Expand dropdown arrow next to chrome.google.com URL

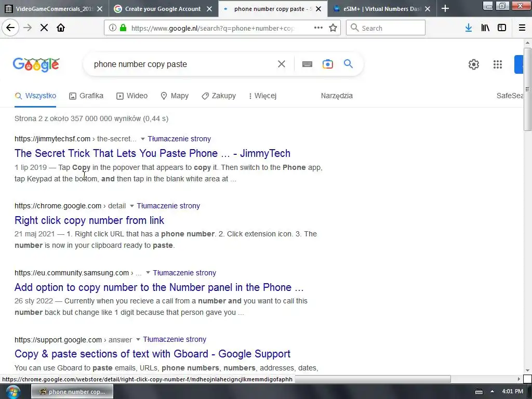tap(131, 206)
